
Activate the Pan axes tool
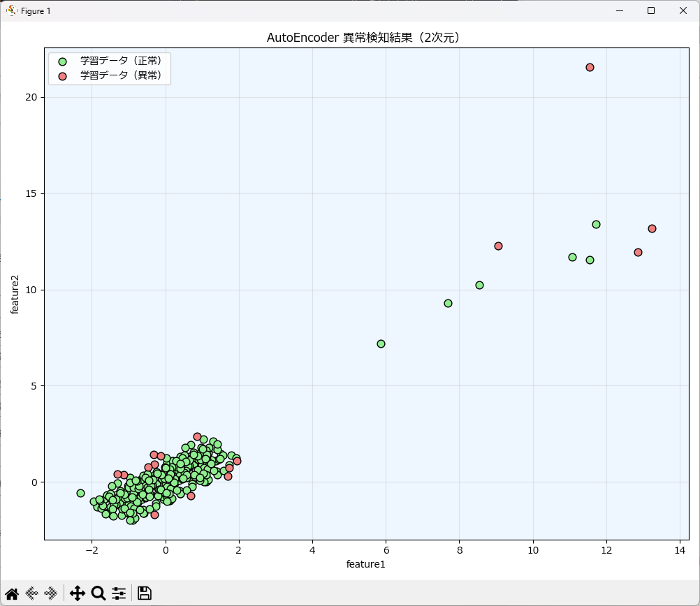[x=77, y=593]
